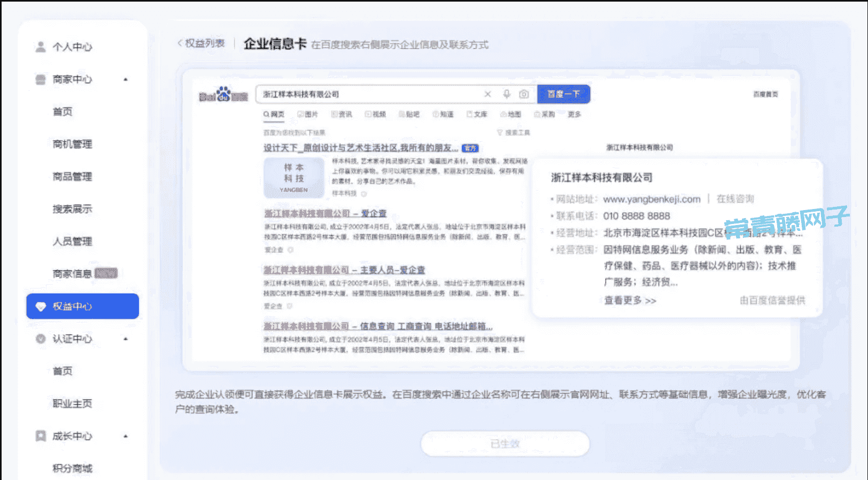Collapse the 认证中心 section arrow
Viewport: 868px width, 480px height.
pyautogui.click(x=126, y=339)
